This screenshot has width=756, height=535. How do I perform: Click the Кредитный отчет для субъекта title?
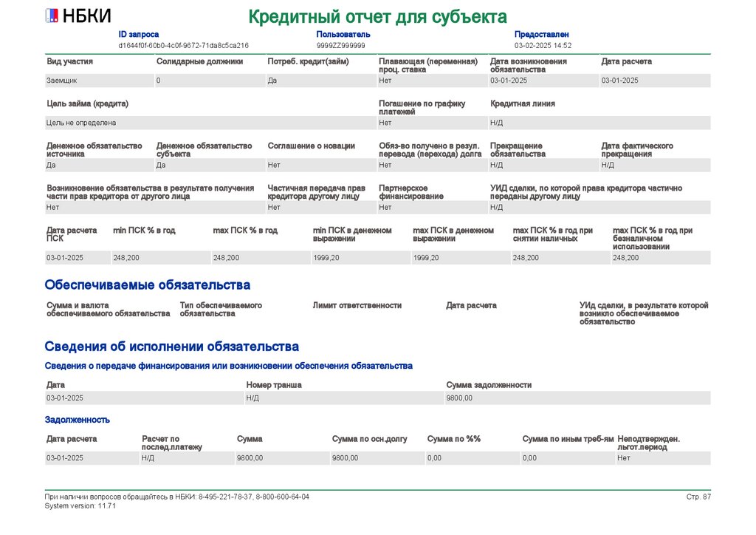pos(377,17)
